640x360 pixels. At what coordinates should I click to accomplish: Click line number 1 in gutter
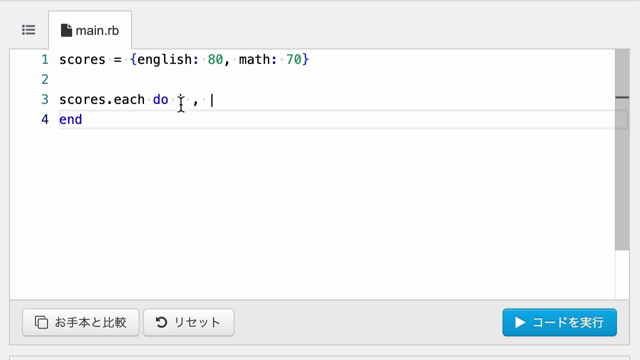point(45,60)
